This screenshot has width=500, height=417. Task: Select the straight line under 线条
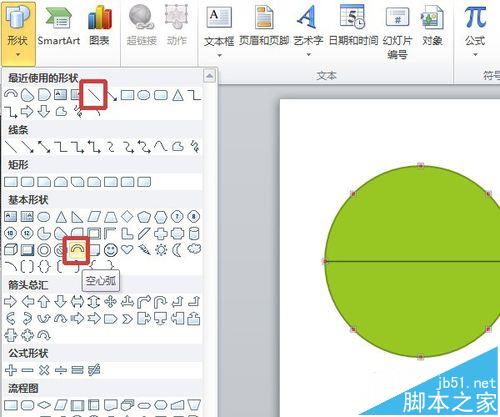11,147
